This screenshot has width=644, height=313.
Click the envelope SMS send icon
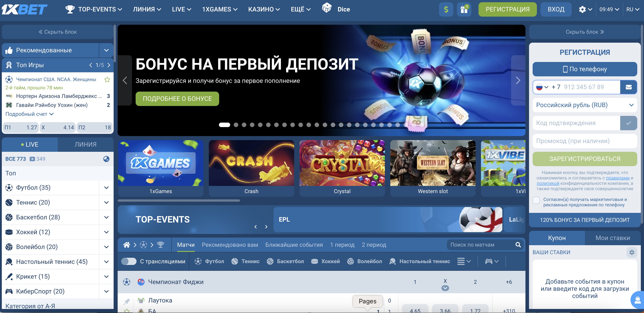(629, 87)
